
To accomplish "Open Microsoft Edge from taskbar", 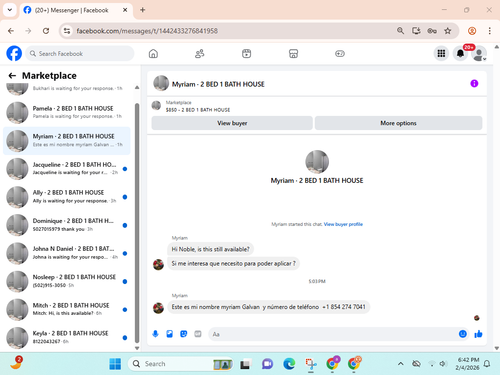I will click(x=289, y=364).
